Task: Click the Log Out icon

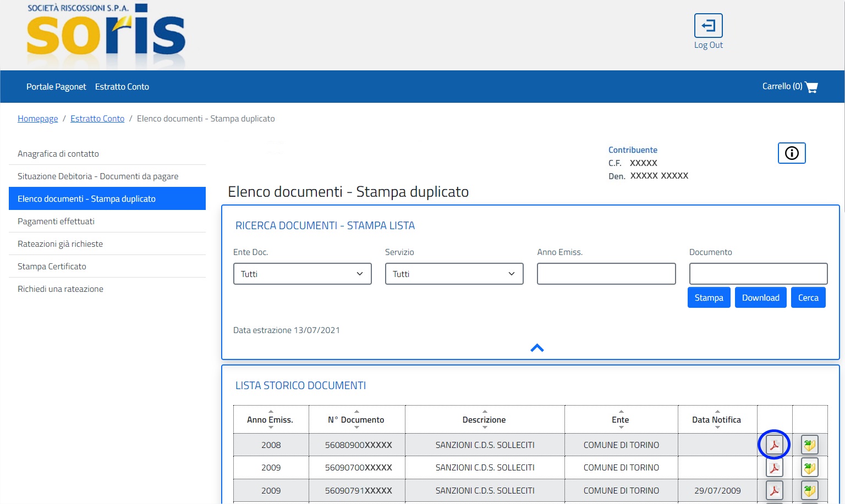Action: [x=708, y=26]
